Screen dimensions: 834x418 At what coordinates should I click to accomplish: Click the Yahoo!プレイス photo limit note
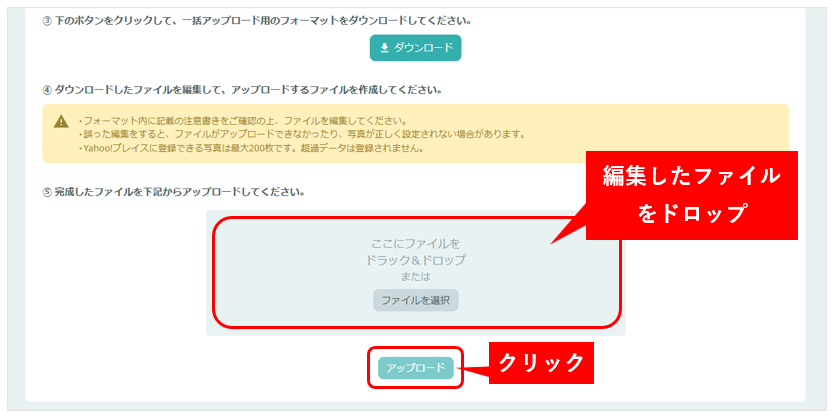click(x=251, y=148)
